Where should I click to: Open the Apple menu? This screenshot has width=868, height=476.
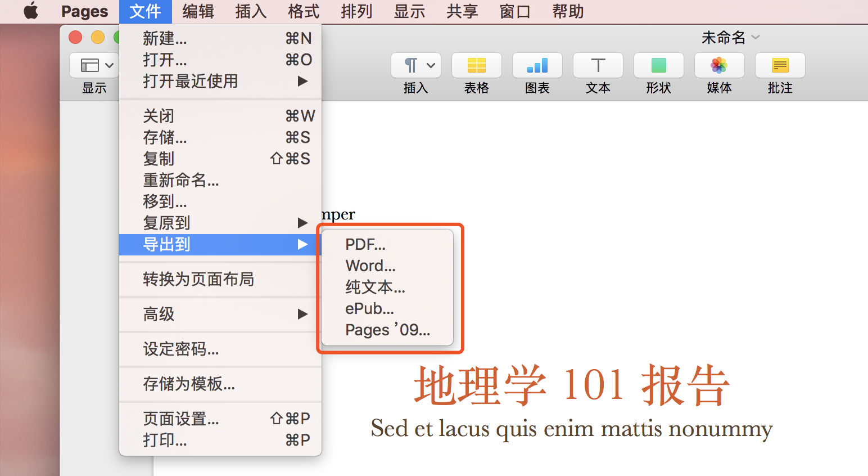pos(31,11)
